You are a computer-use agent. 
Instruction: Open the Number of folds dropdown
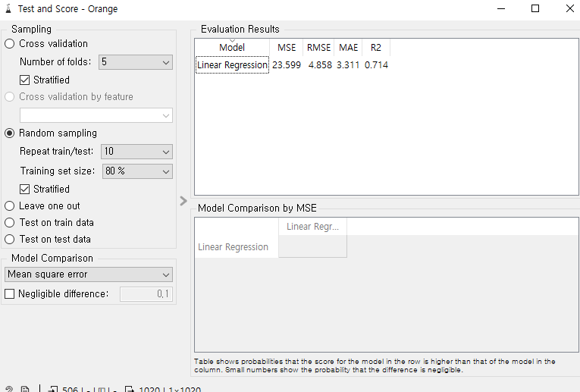[136, 62]
